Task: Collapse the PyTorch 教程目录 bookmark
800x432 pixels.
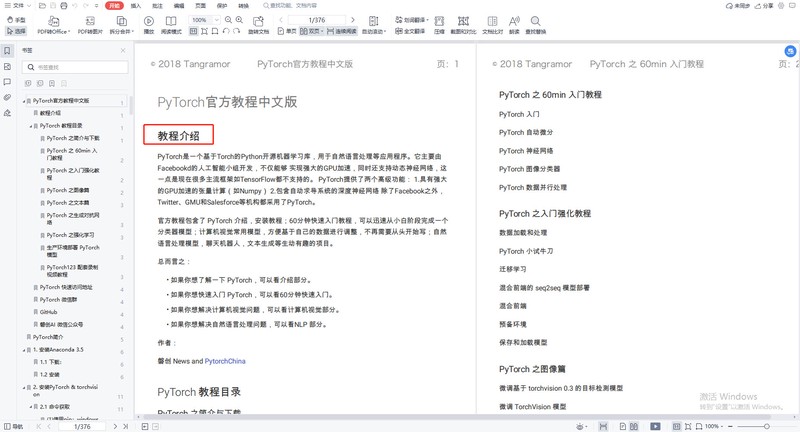Action: point(31,126)
